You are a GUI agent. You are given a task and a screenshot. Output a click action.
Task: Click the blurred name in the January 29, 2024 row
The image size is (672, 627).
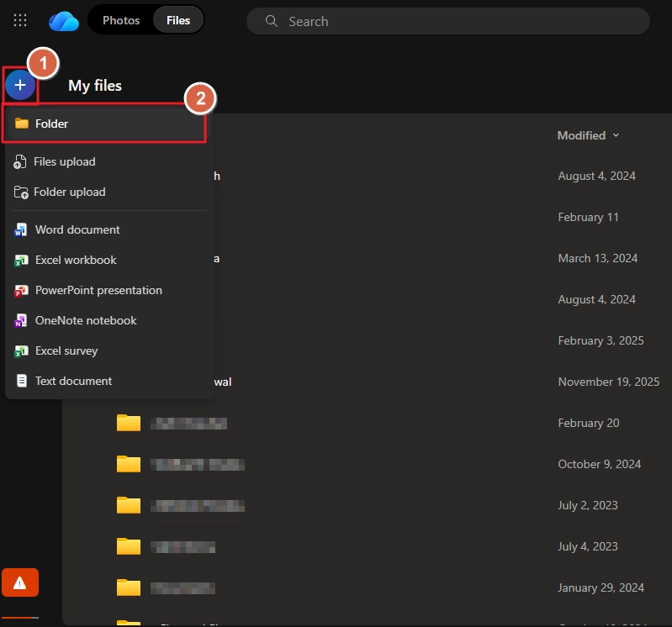pyautogui.click(x=183, y=588)
